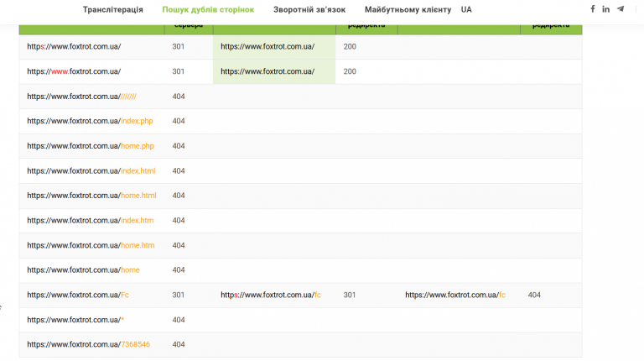Select the Пошук дублів сторінок tab

click(208, 9)
